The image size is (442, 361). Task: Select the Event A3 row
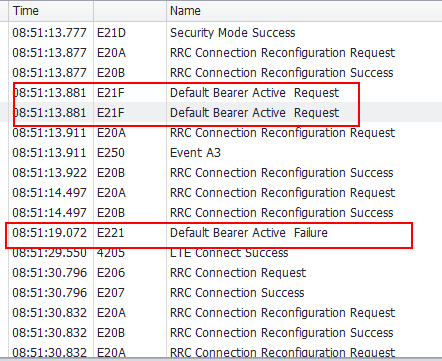[x=221, y=153]
